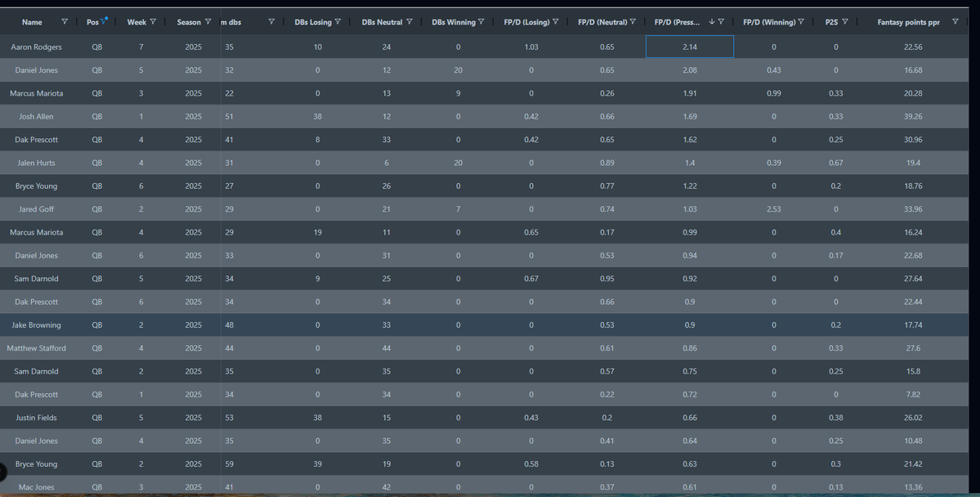This screenshot has height=497, width=980.
Task: Select the Jalen Hurts name cell
Action: point(36,163)
